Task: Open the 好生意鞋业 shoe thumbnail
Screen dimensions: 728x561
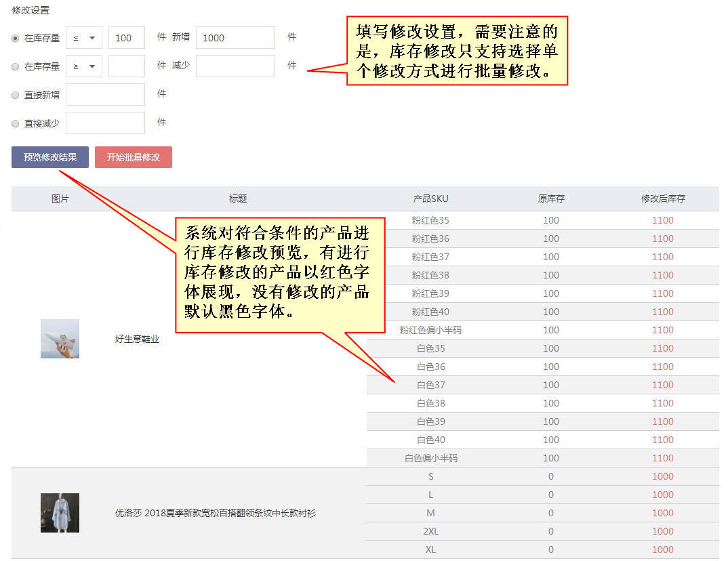Action: [60, 339]
